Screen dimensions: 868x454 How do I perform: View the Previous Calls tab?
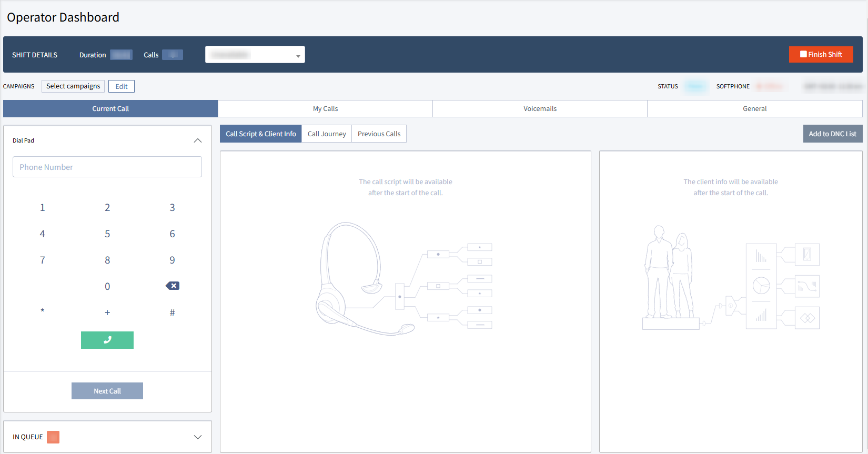(x=379, y=134)
